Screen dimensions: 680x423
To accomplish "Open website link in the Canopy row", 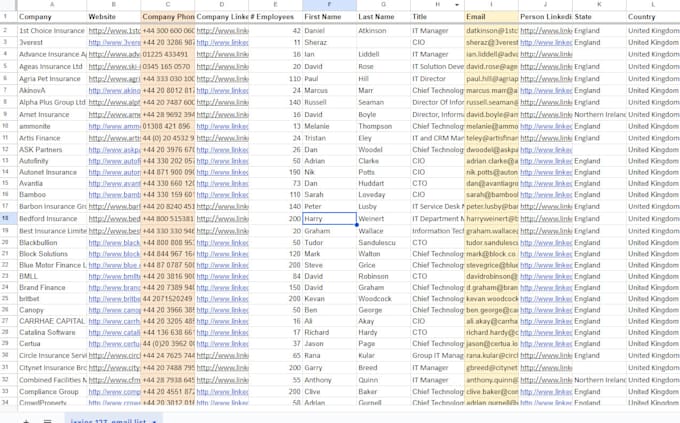I will 114,310.
